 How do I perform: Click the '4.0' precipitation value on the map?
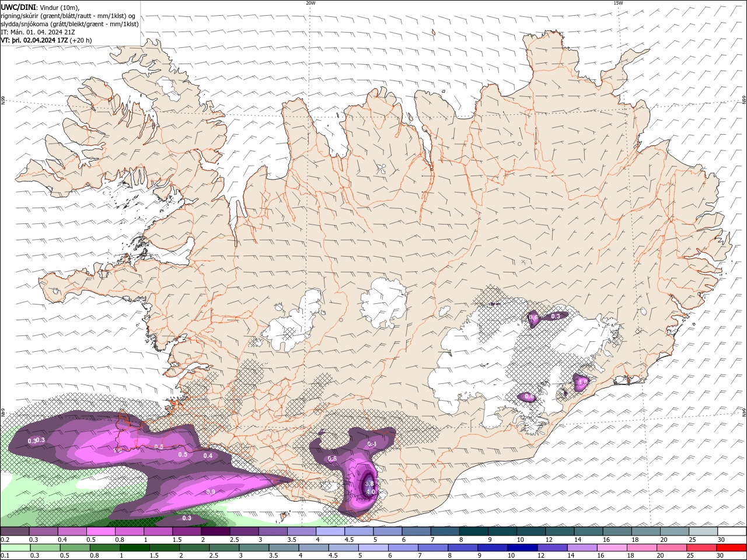click(370, 492)
